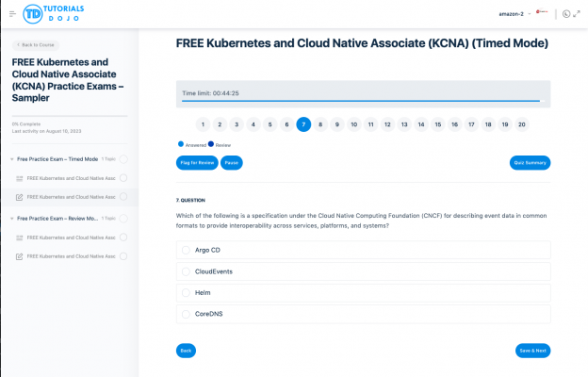The width and height of the screenshot is (588, 377).
Task: Go to question 20 in the navigator
Action: [521, 124]
